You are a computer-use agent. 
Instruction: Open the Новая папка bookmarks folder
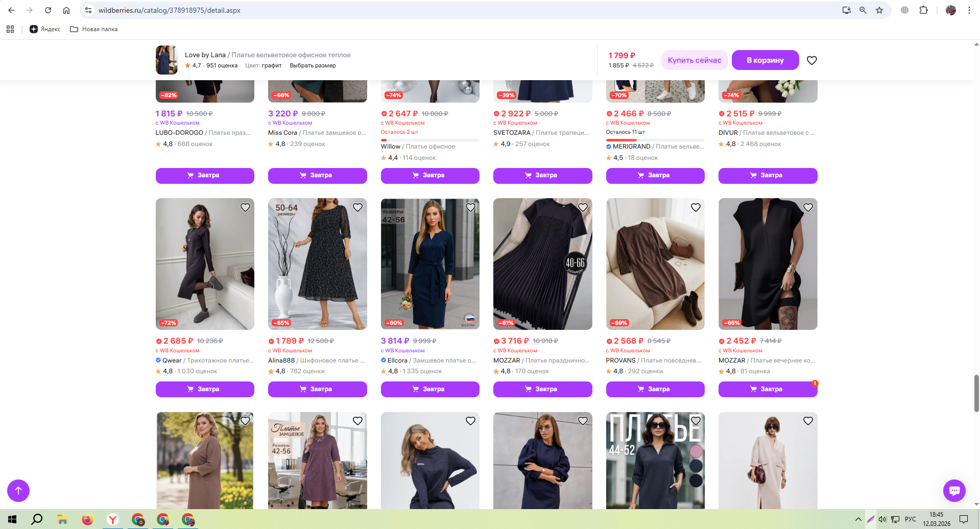tap(94, 29)
